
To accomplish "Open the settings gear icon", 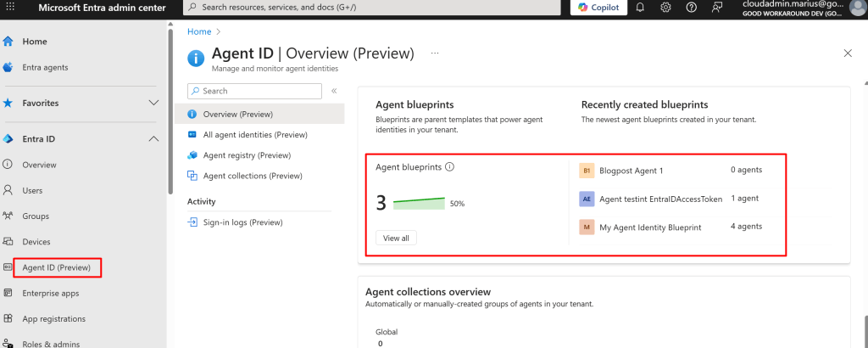I will tap(666, 8).
